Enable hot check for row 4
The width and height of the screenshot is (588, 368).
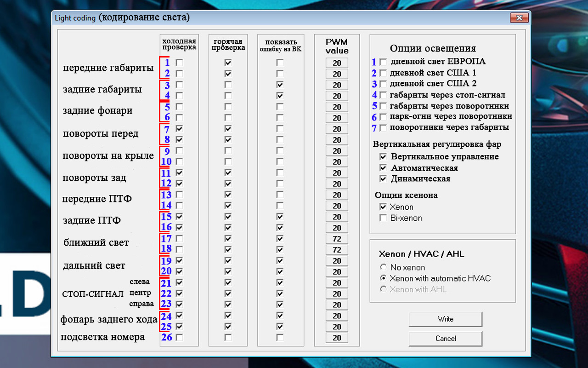click(228, 96)
